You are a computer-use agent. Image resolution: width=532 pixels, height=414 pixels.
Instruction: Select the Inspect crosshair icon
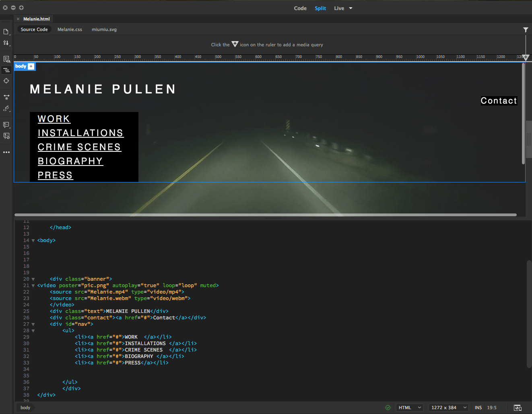point(6,81)
